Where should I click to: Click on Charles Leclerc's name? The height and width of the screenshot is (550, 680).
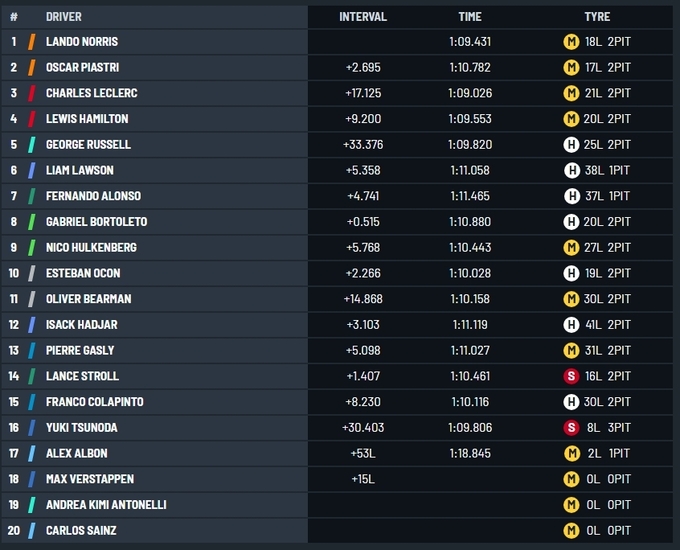tap(92, 94)
